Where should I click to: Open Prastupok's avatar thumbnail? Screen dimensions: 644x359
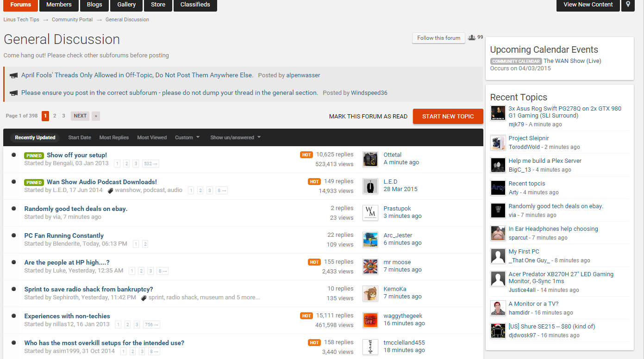click(x=370, y=213)
